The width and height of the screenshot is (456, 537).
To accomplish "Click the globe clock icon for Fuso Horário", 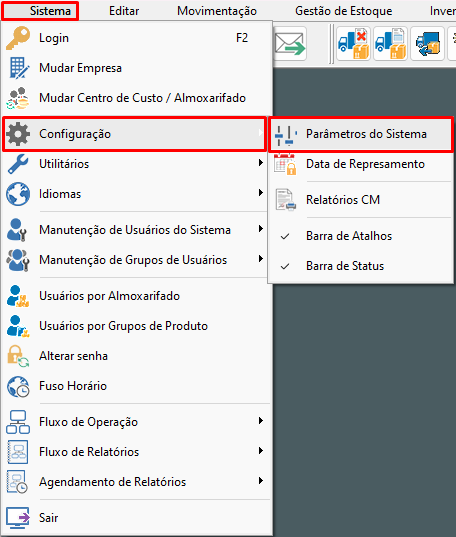I will 18,386.
